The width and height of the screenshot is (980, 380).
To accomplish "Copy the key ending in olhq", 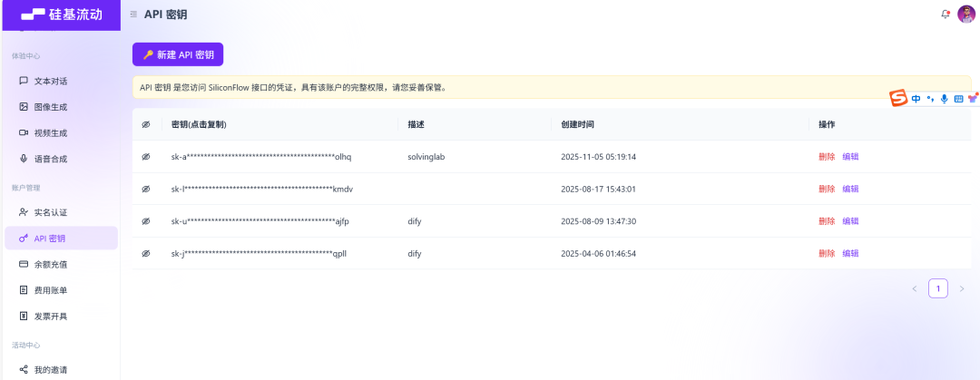I will click(x=261, y=157).
